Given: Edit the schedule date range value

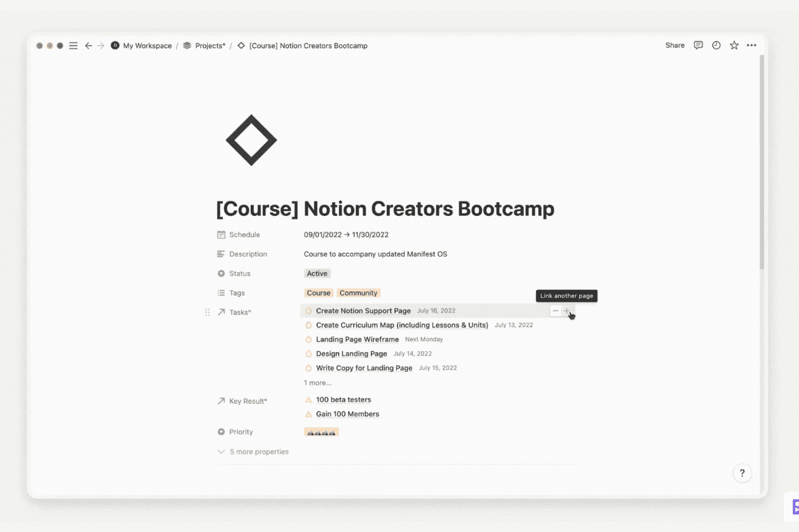Looking at the screenshot, I should click(x=346, y=235).
